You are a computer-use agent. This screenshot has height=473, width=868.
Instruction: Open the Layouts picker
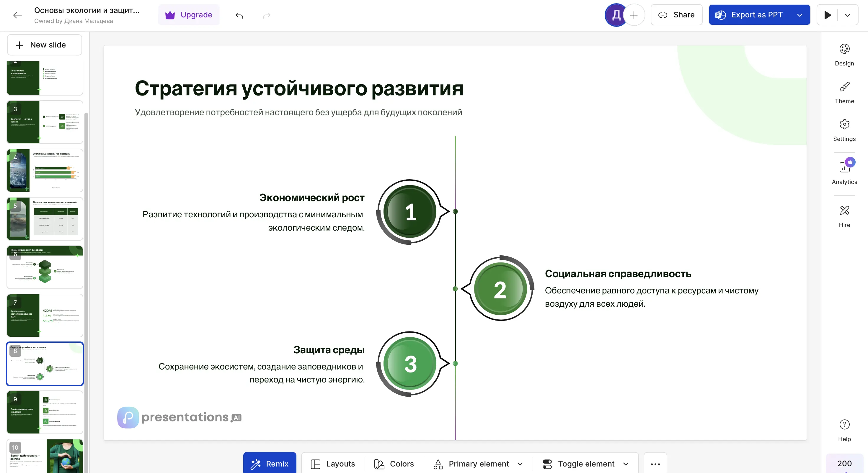click(x=333, y=464)
